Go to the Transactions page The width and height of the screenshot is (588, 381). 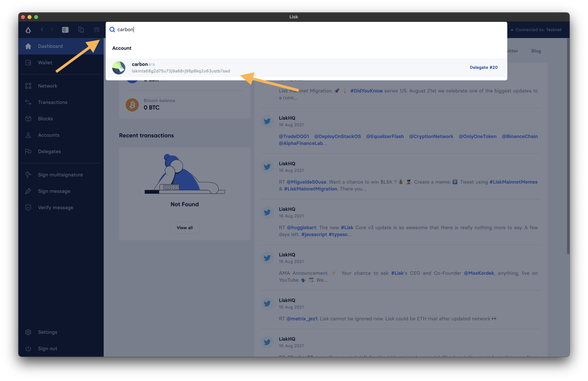point(61,102)
